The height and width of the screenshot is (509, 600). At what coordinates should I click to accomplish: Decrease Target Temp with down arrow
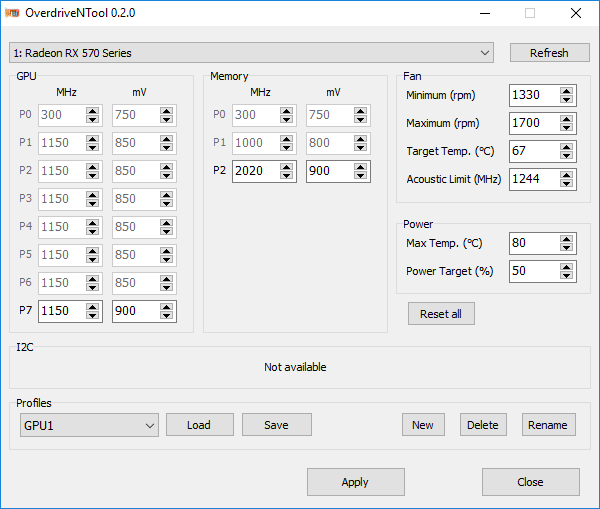(566, 155)
